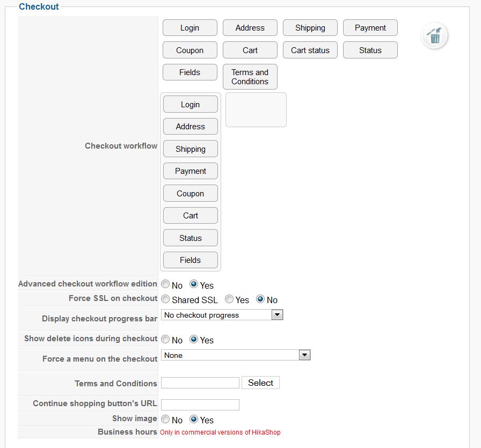
Task: Click the Address block in top palette
Action: (x=250, y=28)
